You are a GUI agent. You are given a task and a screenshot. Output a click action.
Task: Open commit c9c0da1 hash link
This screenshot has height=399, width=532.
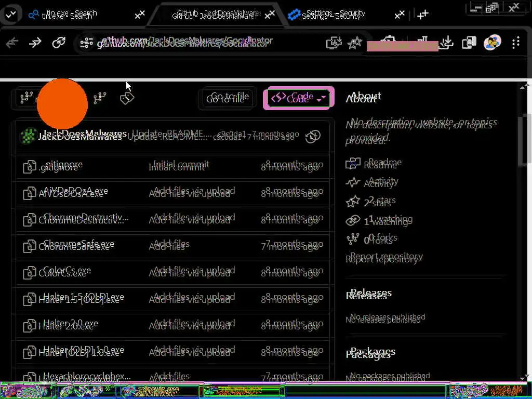coord(229,135)
